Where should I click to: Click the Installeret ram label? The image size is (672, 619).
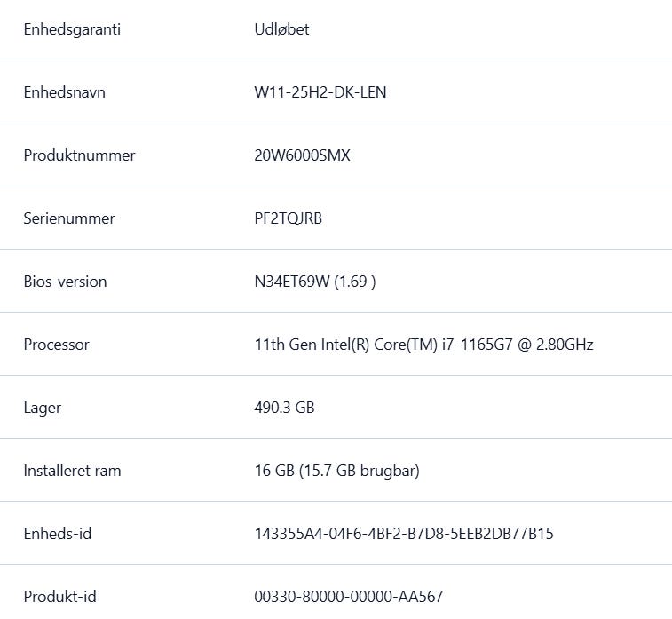point(72,471)
